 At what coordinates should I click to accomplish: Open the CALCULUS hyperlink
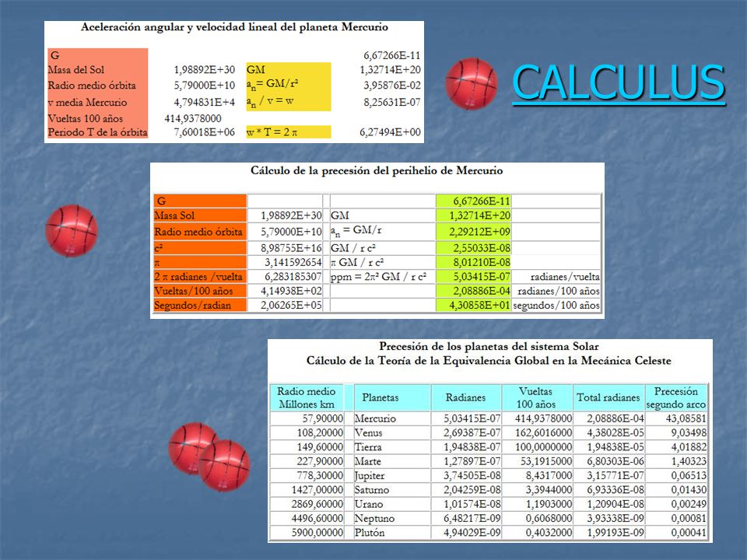(x=619, y=82)
